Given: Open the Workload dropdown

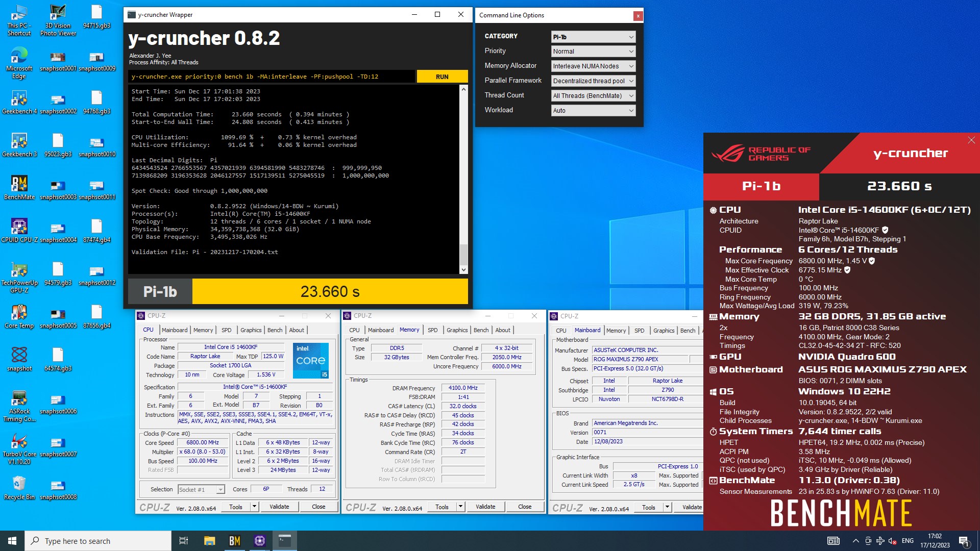Looking at the screenshot, I should tap(594, 111).
